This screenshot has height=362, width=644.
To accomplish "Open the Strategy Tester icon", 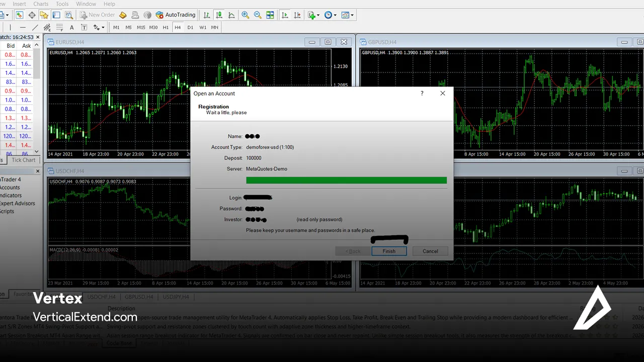I will (x=68, y=15).
